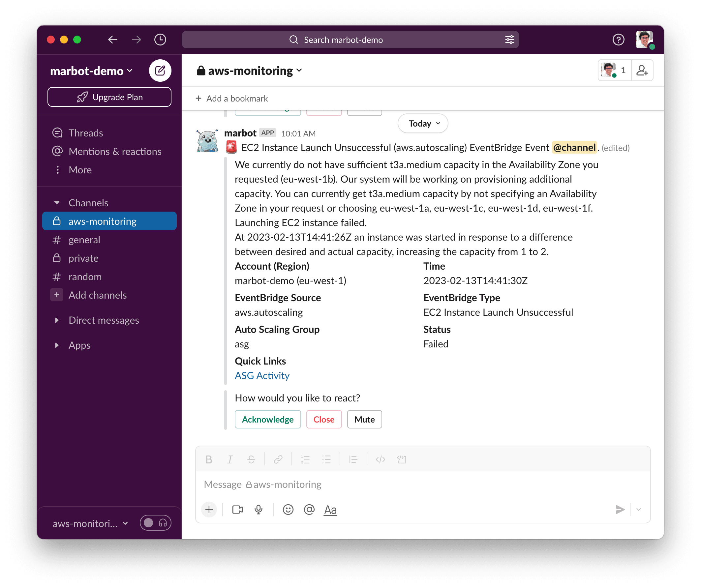Select the random channel
The height and width of the screenshot is (588, 701).
pos(109,276)
